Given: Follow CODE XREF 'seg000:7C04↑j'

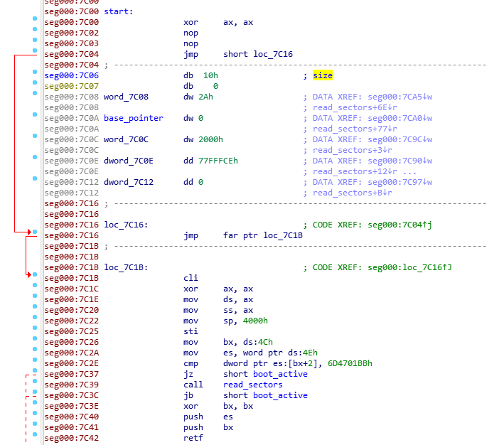Looking at the screenshot, I should [400, 225].
